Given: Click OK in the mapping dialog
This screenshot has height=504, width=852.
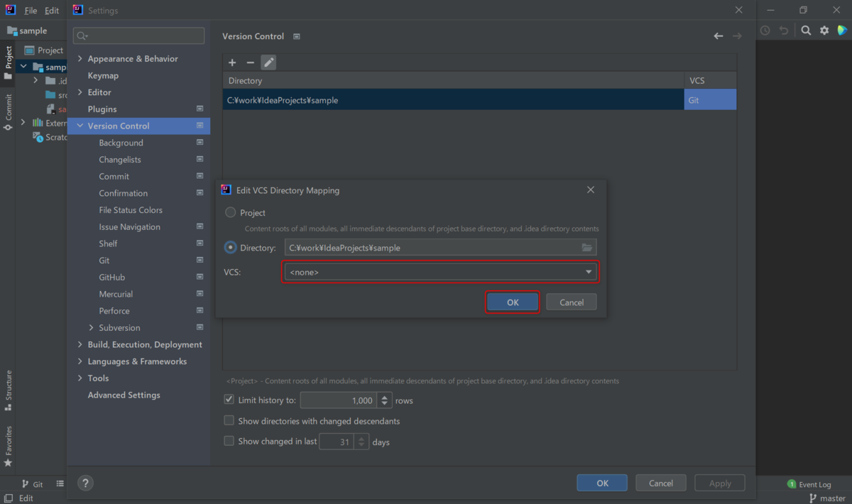Looking at the screenshot, I should [x=513, y=302].
